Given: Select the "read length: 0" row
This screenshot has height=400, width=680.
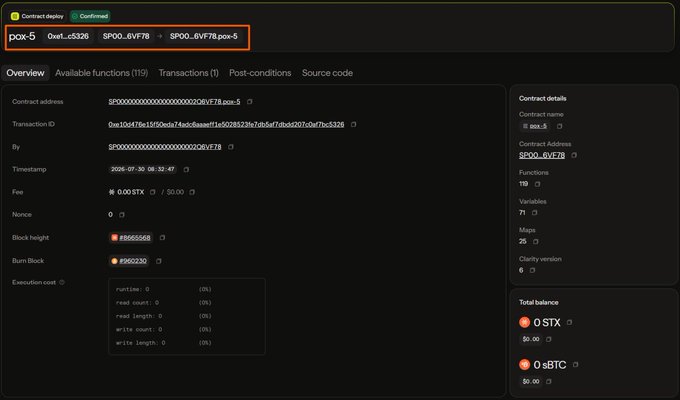Looking at the screenshot, I should click(163, 316).
